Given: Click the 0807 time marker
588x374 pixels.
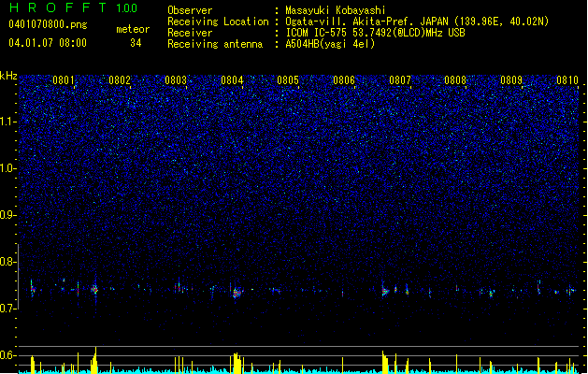Looking at the screenshot, I should click(x=400, y=80).
